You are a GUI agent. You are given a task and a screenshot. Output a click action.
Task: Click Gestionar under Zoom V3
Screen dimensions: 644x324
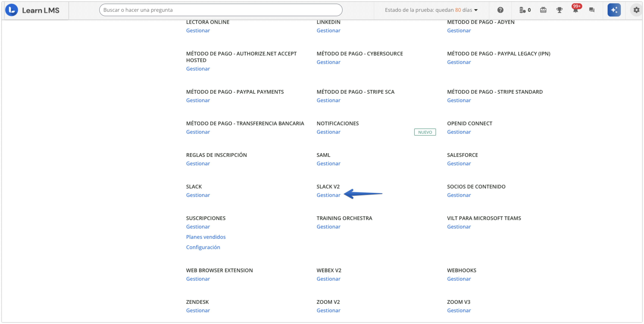[459, 310]
